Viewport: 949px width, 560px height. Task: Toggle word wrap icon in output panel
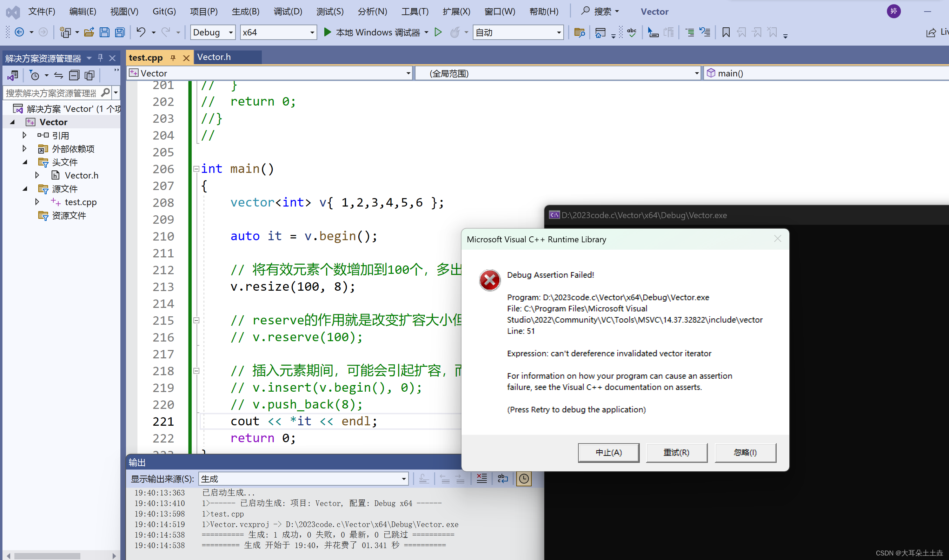click(x=503, y=479)
